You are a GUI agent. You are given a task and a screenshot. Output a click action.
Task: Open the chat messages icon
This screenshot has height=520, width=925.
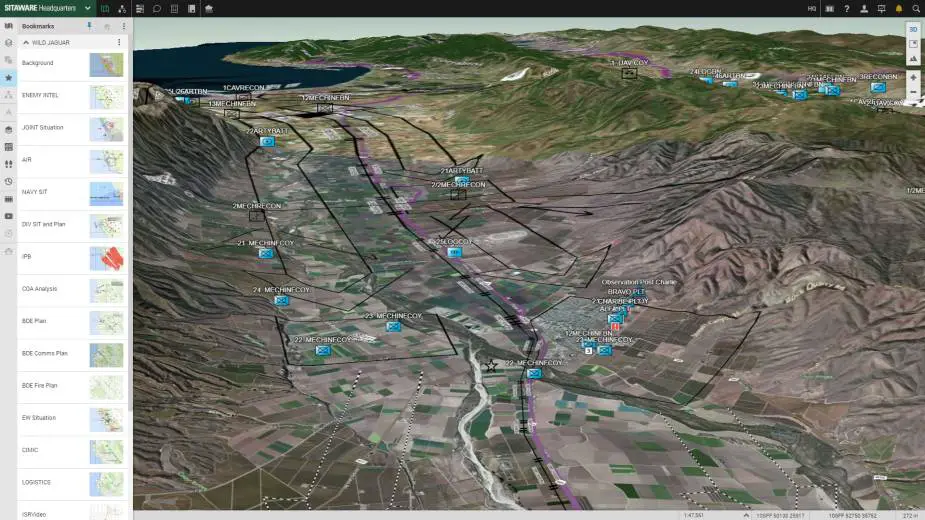click(x=157, y=8)
